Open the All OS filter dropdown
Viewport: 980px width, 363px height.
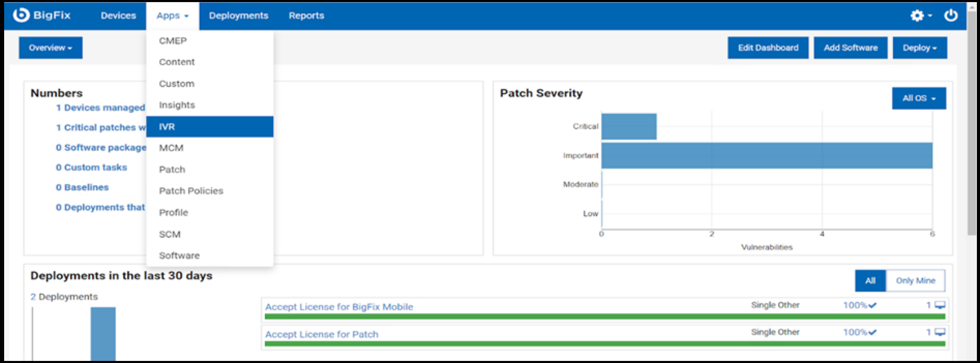[x=918, y=98]
